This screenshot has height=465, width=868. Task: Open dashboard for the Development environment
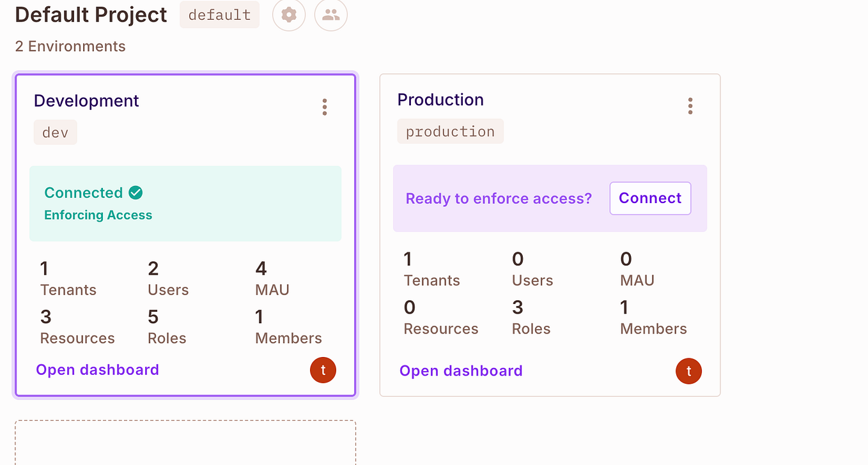97,369
